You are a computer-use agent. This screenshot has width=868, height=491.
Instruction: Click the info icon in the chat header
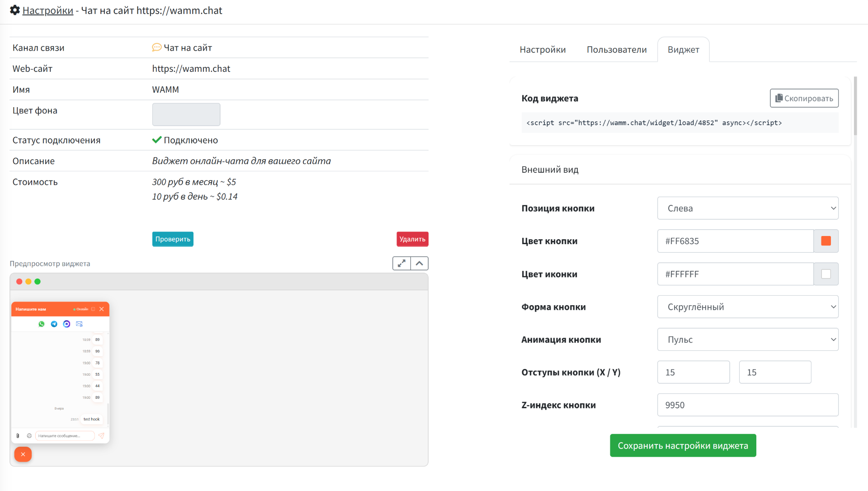pyautogui.click(x=93, y=309)
